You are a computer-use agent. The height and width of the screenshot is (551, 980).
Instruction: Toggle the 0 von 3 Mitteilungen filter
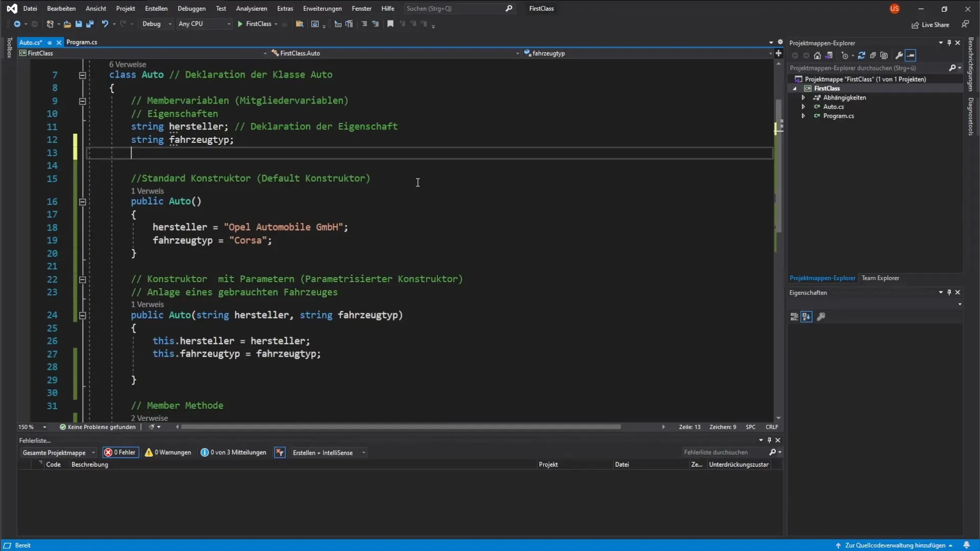pos(233,453)
